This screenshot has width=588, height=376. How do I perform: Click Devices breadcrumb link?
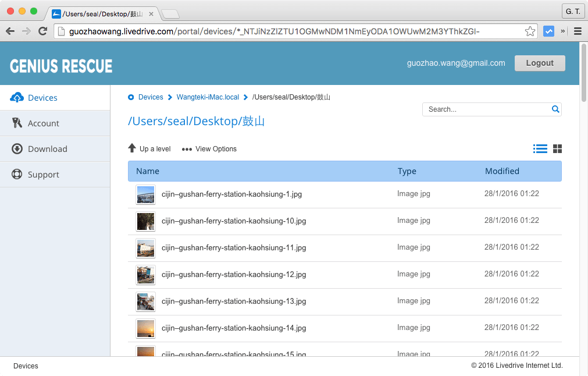151,97
